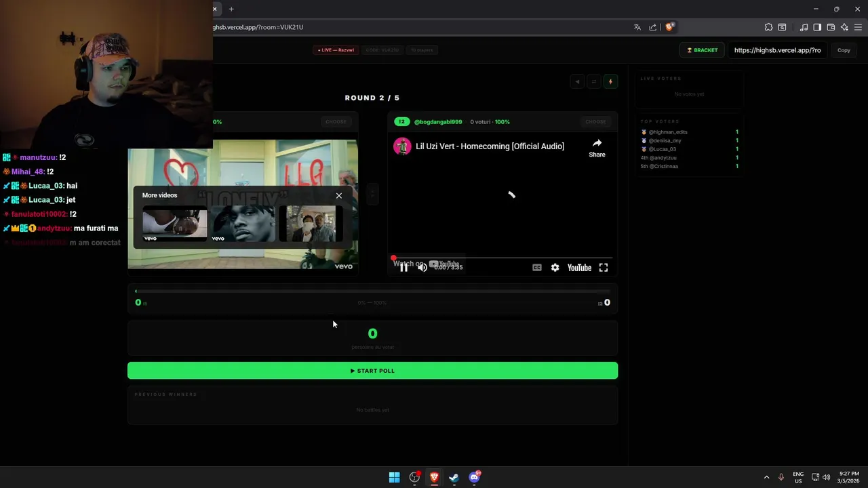Viewport: 868px width, 488px height.
Task: Copy the room link with Copy button
Action: 844,50
